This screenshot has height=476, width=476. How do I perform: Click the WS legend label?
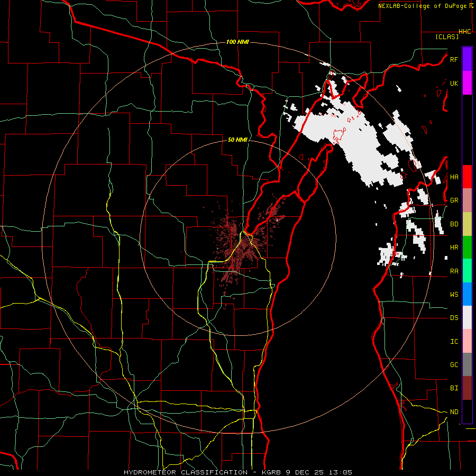454,295
